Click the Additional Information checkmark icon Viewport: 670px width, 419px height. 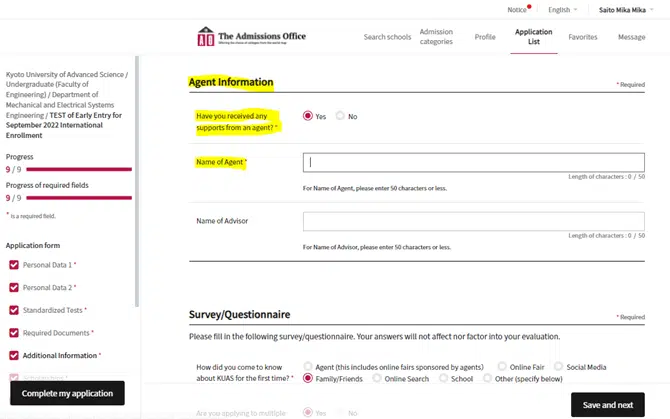click(14, 355)
